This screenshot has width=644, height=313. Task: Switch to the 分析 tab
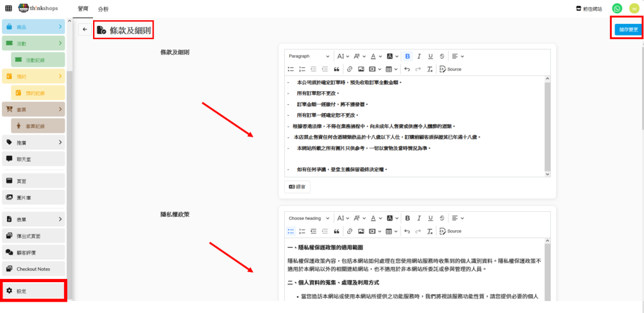point(103,9)
